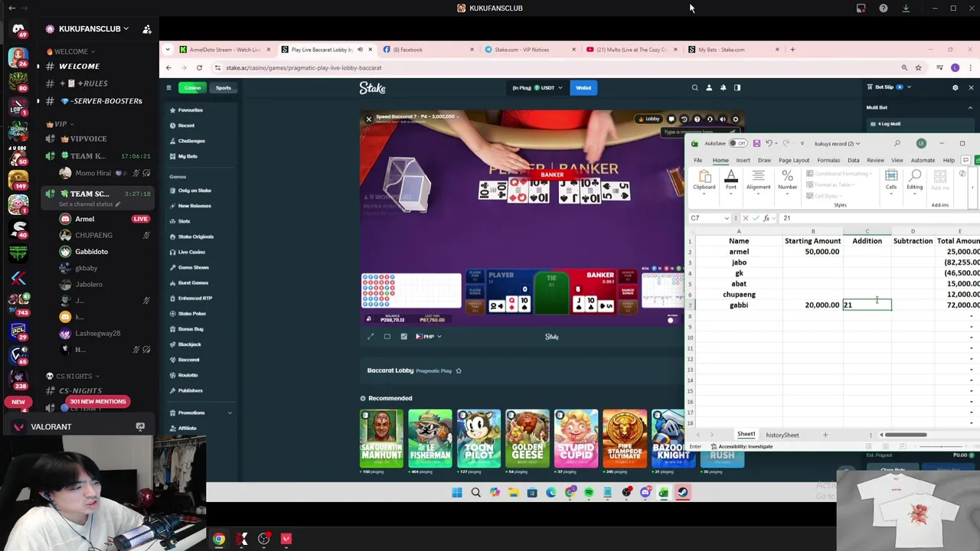
Task: Expand Promotions in Stake sidebar
Action: (x=230, y=413)
